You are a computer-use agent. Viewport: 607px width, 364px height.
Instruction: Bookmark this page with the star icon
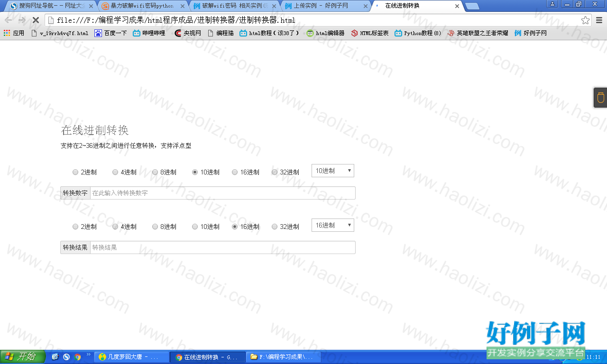click(586, 20)
